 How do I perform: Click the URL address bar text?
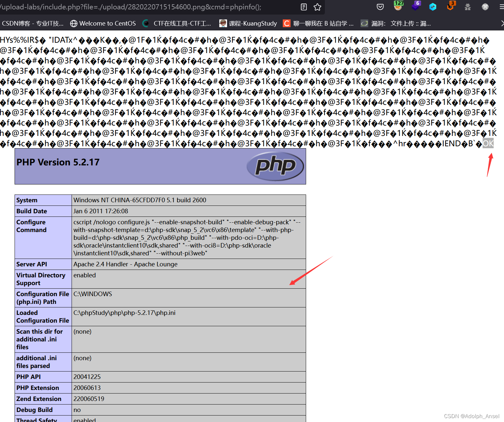tap(131, 7)
